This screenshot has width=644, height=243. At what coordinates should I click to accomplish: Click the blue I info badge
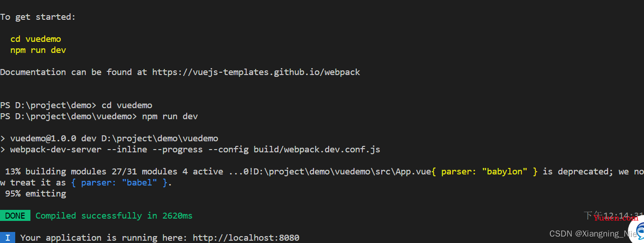pos(8,237)
